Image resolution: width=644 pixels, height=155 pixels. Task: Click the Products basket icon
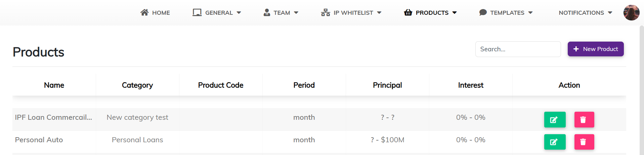pos(408,12)
